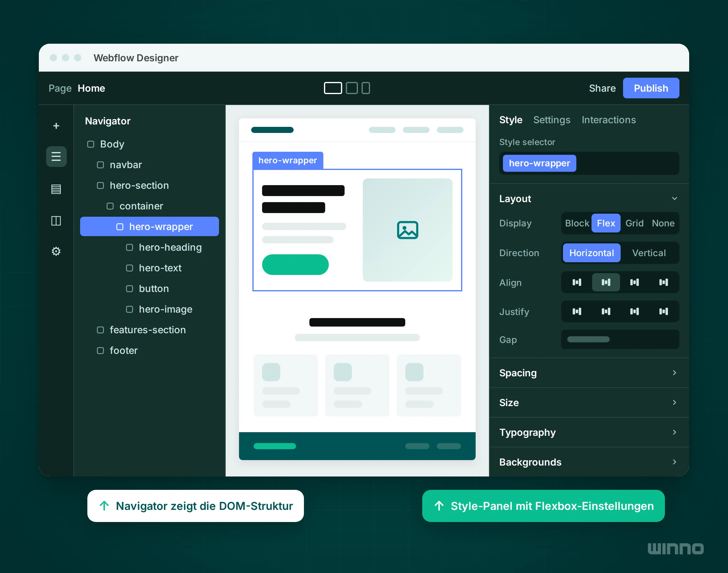Switch to mobile breakpoint view
This screenshot has height=573, width=728.
coord(366,88)
